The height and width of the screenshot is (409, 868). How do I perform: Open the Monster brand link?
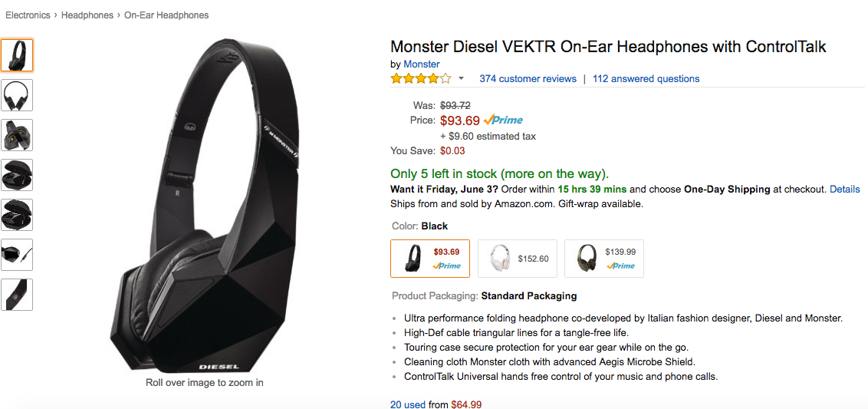(x=422, y=64)
